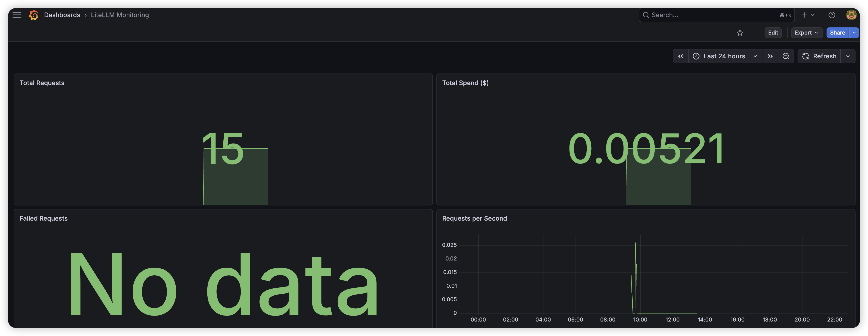Click the Grafana logo icon
Viewport: 868px width, 336px height.
34,15
